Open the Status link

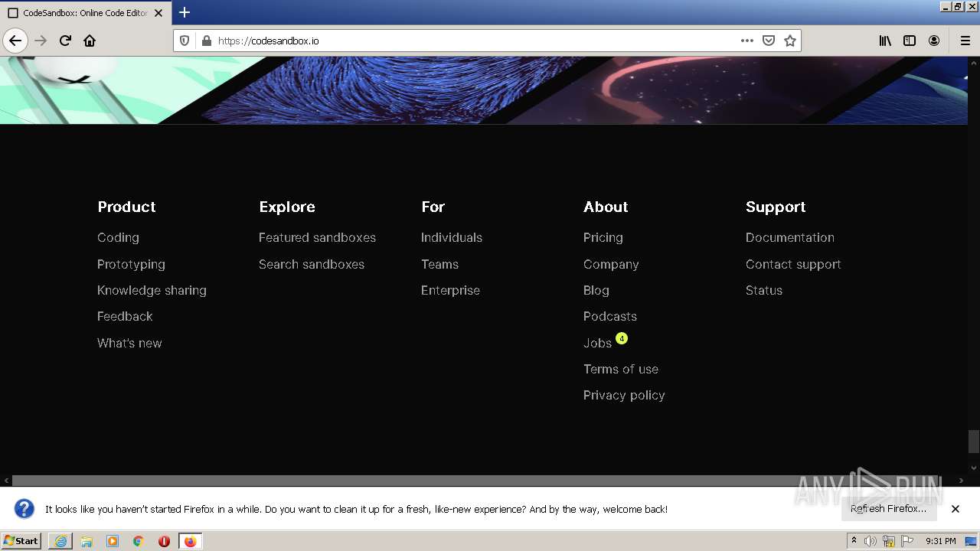coord(764,290)
